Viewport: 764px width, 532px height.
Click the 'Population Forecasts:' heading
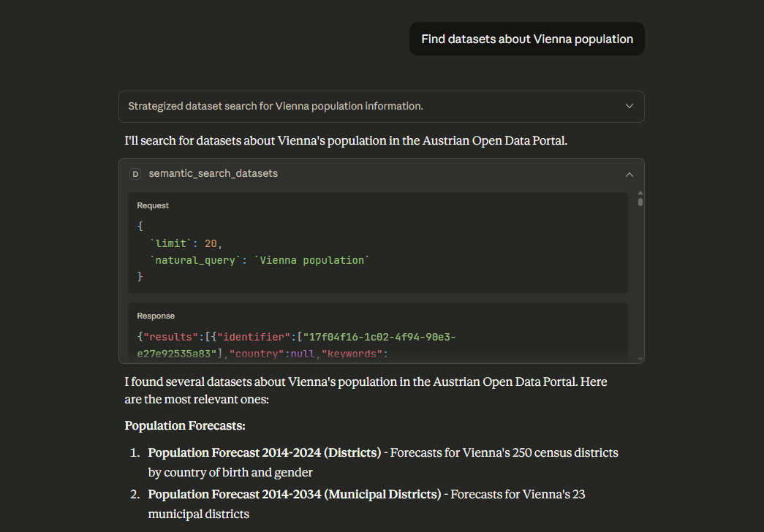pos(185,425)
